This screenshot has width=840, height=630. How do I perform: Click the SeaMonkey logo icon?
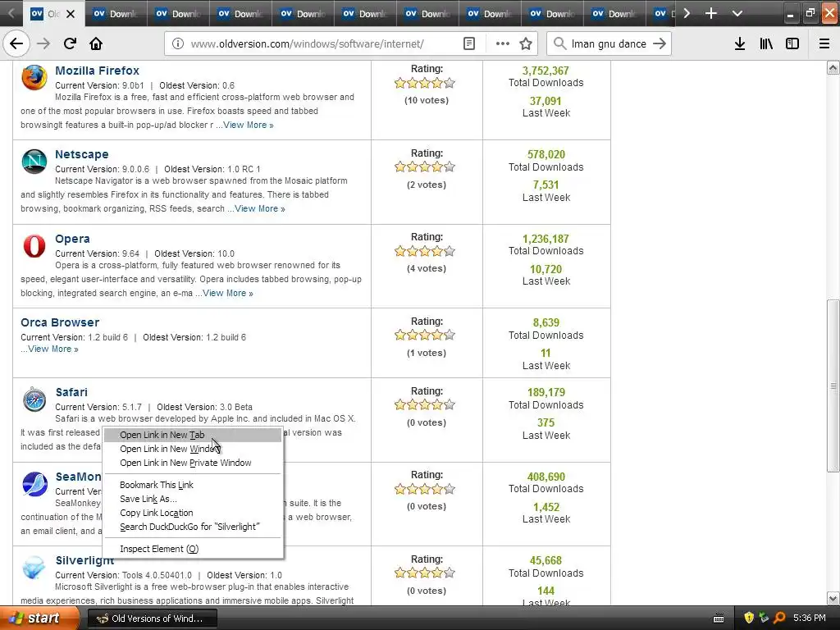34,484
